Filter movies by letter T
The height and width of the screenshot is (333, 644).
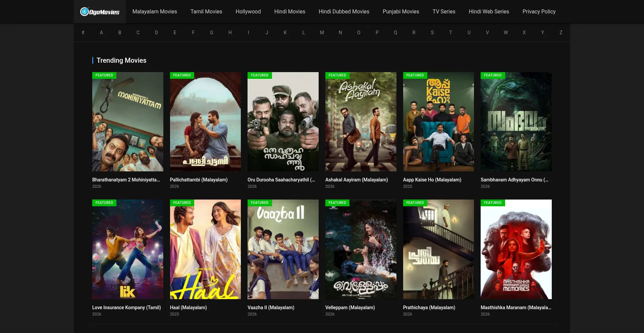click(x=451, y=33)
